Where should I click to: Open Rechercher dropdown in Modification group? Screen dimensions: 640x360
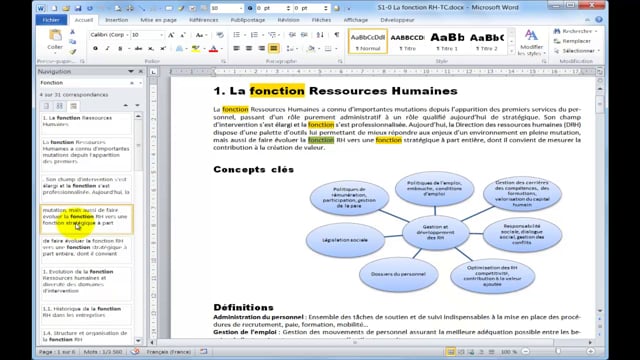click(x=596, y=31)
